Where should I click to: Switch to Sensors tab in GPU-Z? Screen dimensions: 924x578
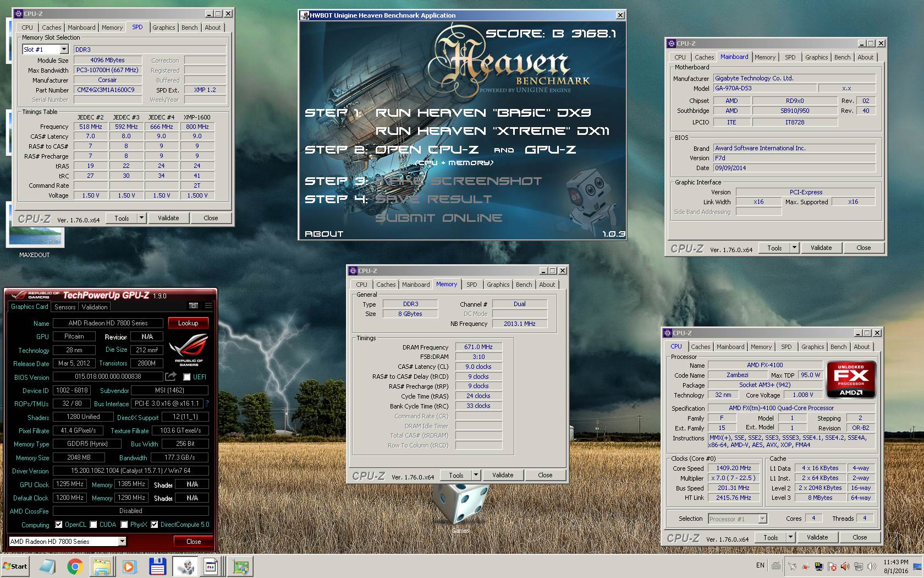click(x=65, y=307)
